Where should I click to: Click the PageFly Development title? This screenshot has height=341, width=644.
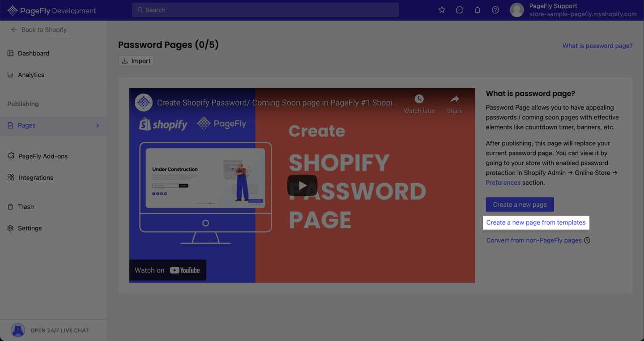click(x=58, y=11)
